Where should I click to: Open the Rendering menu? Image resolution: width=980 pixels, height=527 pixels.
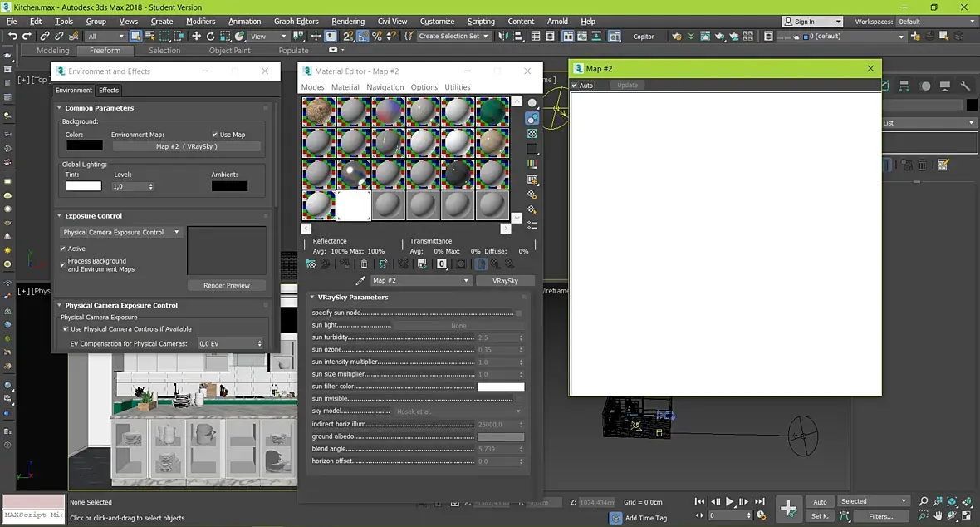coord(347,22)
